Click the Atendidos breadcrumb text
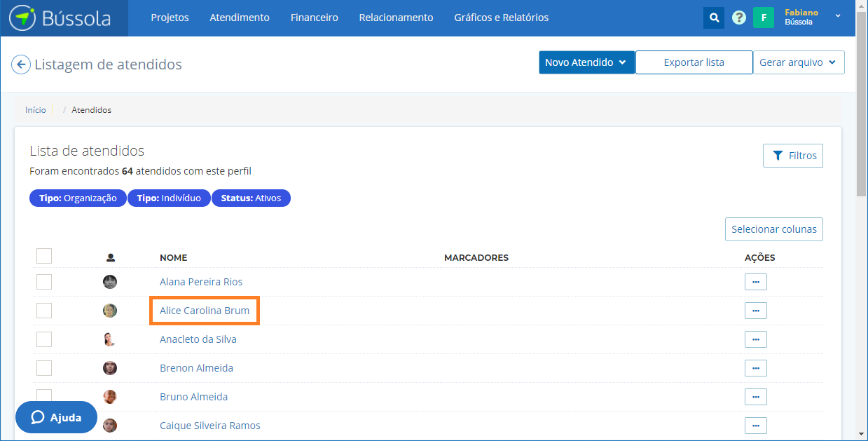This screenshot has height=441, width=868. point(92,110)
